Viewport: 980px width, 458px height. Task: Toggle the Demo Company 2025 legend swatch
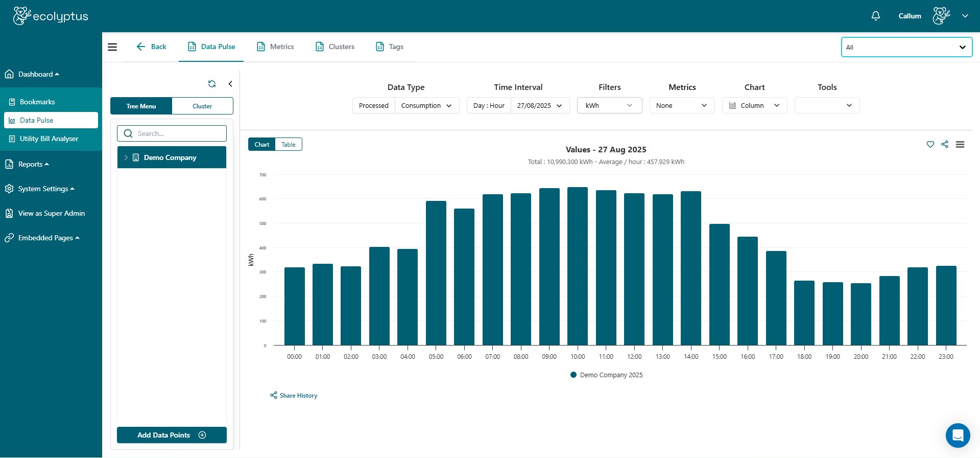573,375
